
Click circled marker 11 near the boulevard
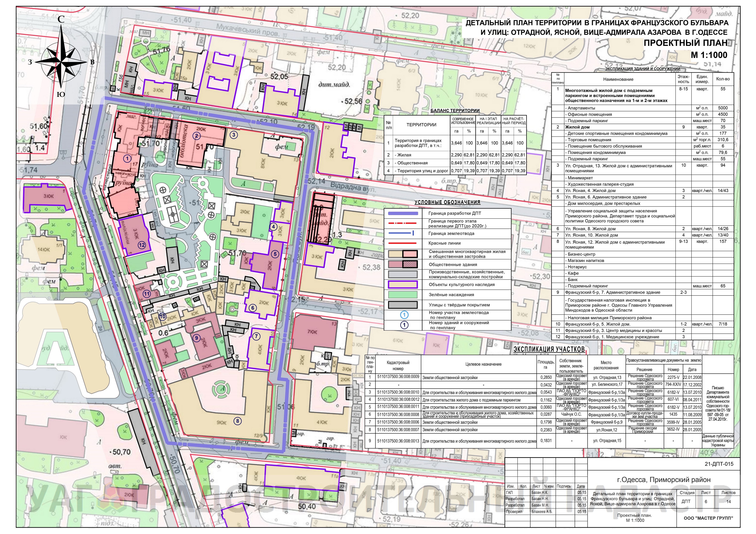(x=147, y=294)
